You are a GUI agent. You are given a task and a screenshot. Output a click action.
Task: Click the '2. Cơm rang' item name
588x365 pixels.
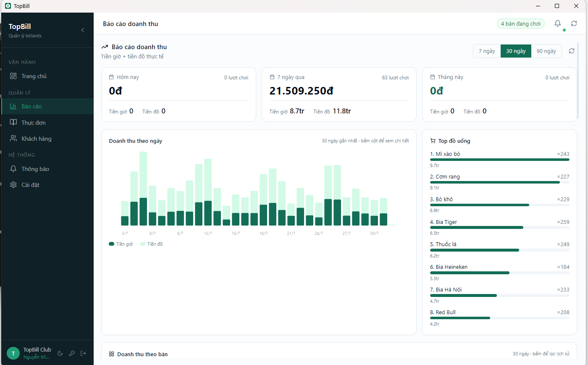pos(445,177)
